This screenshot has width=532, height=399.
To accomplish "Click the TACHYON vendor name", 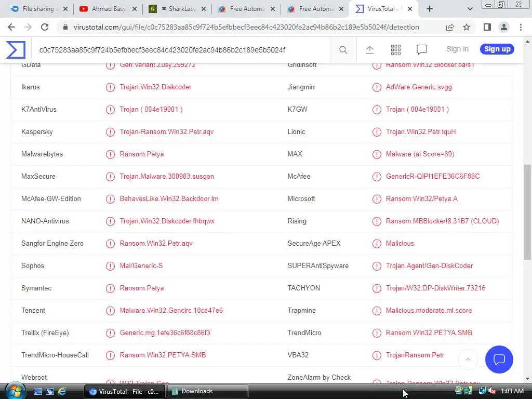I will 303,288.
